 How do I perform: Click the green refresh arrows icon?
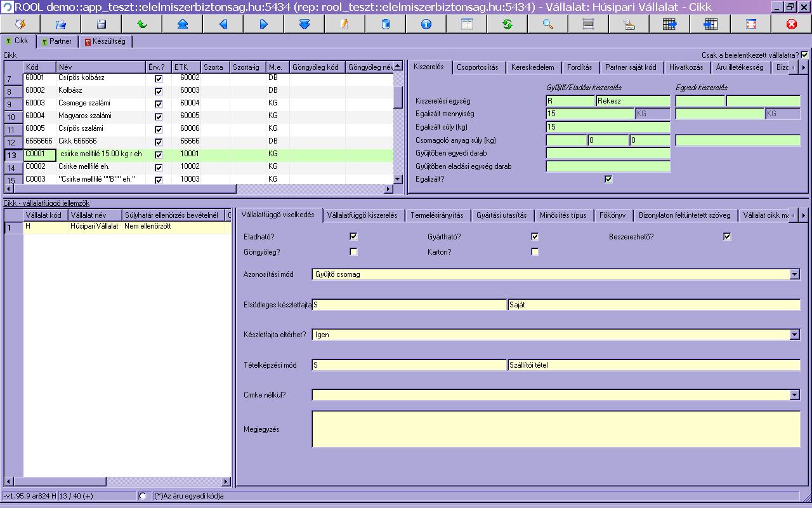[x=507, y=24]
